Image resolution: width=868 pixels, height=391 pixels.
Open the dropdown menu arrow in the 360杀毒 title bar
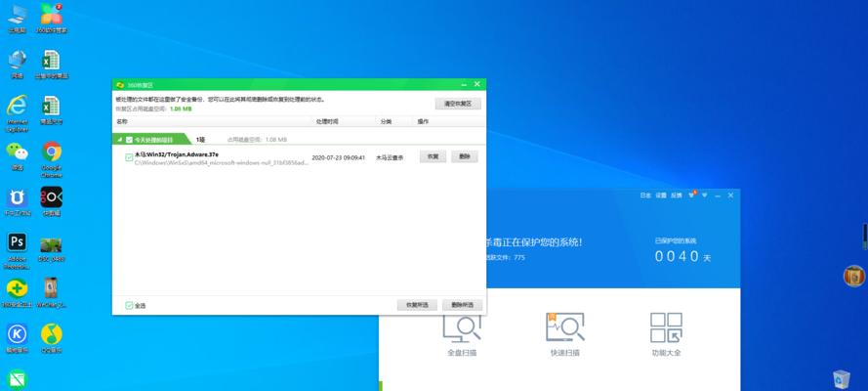coord(705,195)
